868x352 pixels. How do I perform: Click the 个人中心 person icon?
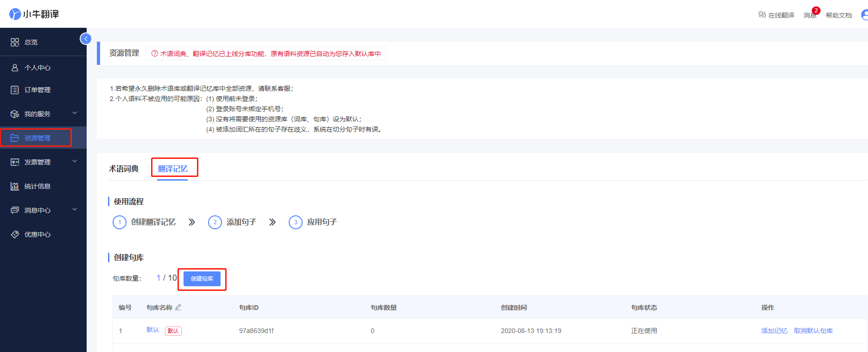15,68
